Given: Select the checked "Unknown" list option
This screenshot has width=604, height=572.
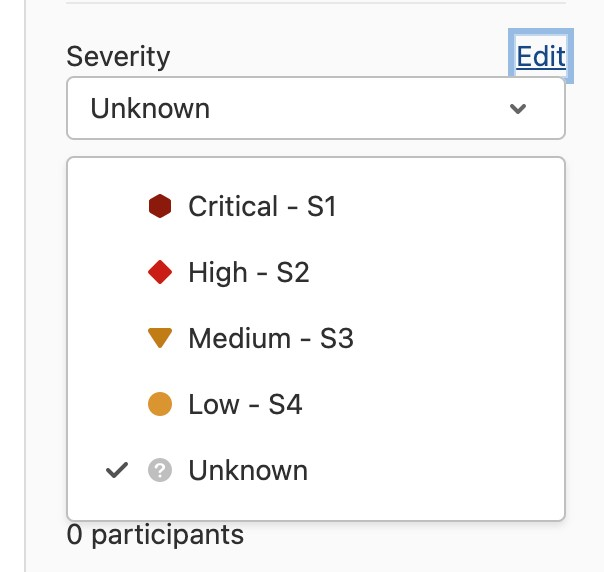Looking at the screenshot, I should coord(248,470).
